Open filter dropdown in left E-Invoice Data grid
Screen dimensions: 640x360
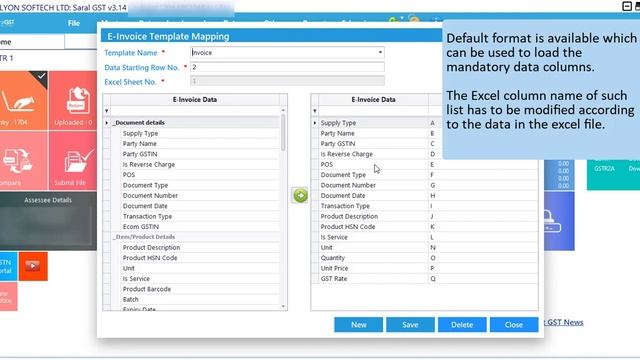click(107, 111)
